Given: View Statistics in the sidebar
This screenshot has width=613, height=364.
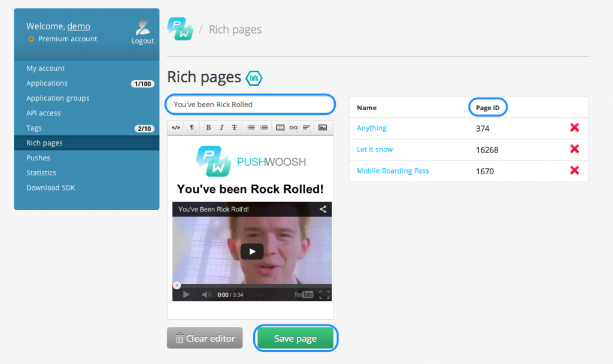Looking at the screenshot, I should click(41, 173).
